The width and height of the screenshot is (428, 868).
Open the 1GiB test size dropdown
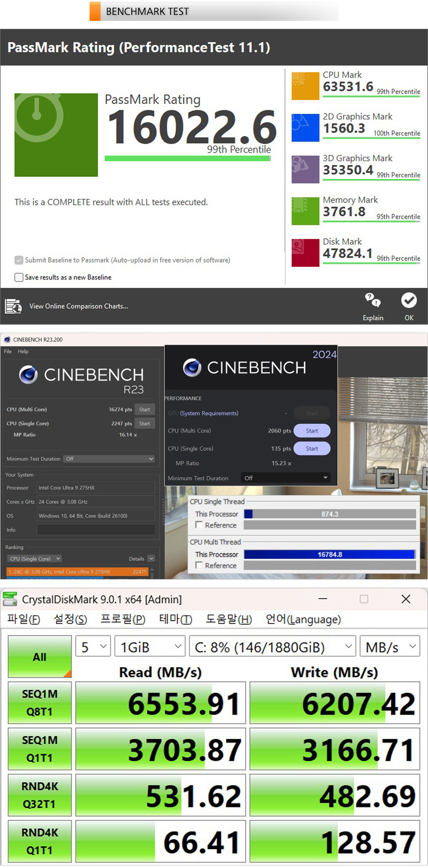coord(150,647)
